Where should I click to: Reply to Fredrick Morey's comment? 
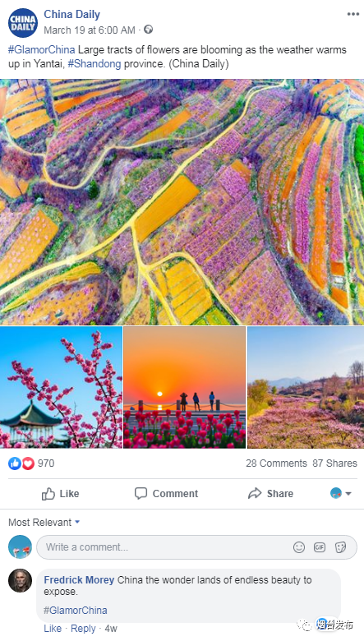click(x=83, y=629)
